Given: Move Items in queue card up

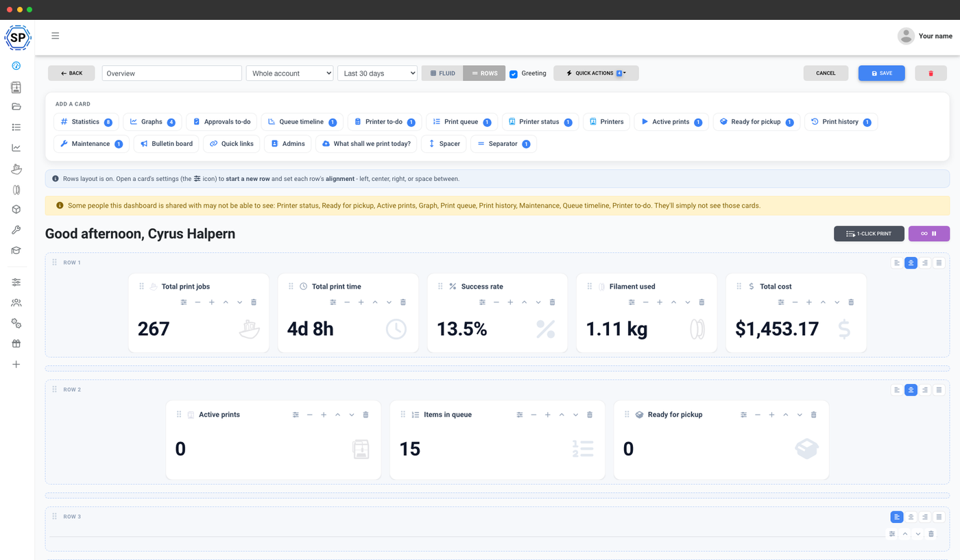Looking at the screenshot, I should coord(562,415).
